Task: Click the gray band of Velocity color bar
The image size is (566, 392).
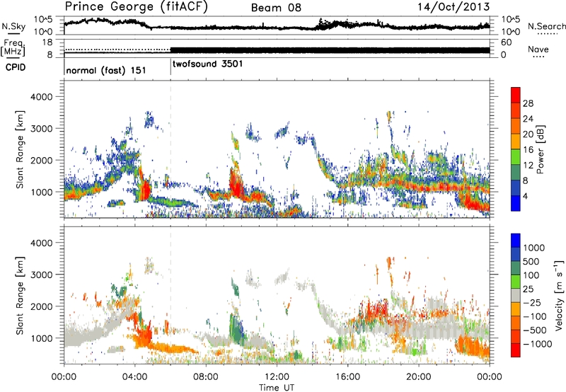Action: coord(516,295)
